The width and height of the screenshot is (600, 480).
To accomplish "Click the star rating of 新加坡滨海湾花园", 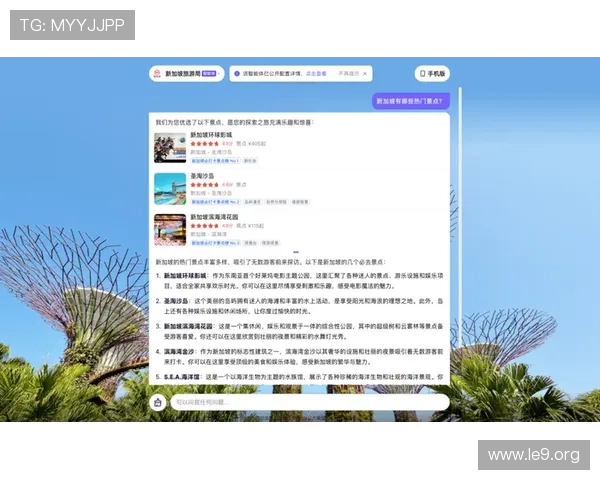I will pyautogui.click(x=205, y=226).
